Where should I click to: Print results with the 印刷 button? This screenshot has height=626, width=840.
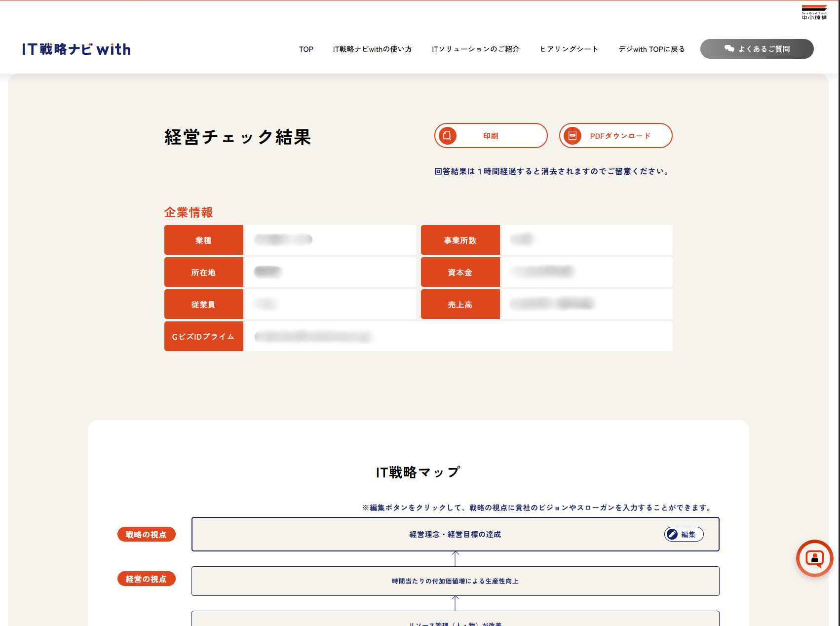click(491, 136)
